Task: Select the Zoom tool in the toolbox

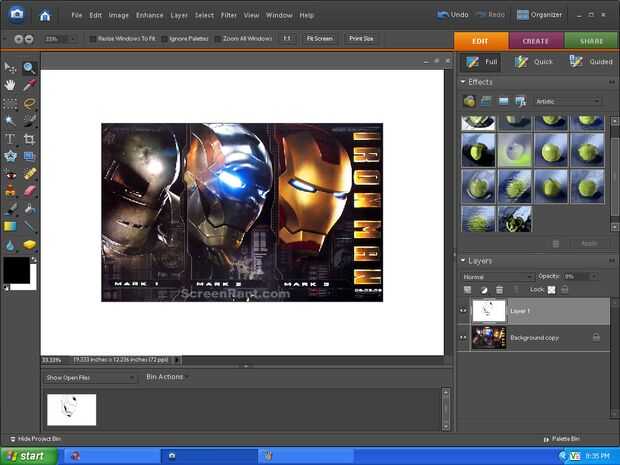Action: (29, 68)
